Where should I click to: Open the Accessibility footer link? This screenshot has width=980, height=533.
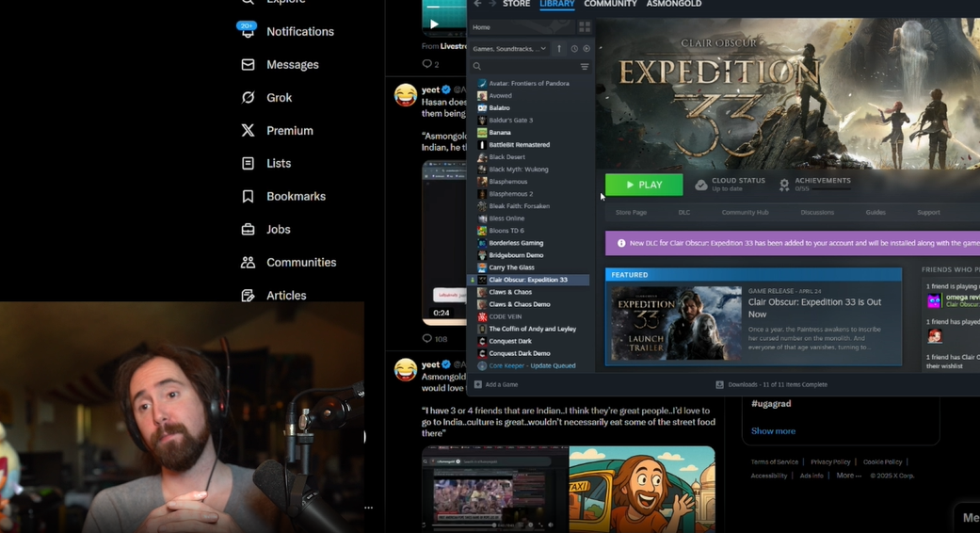pos(769,476)
